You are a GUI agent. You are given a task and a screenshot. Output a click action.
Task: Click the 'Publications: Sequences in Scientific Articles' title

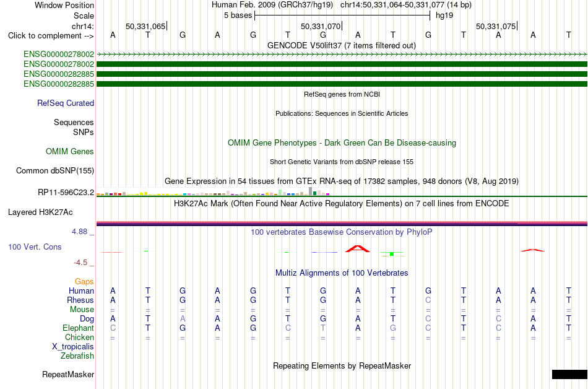point(342,113)
